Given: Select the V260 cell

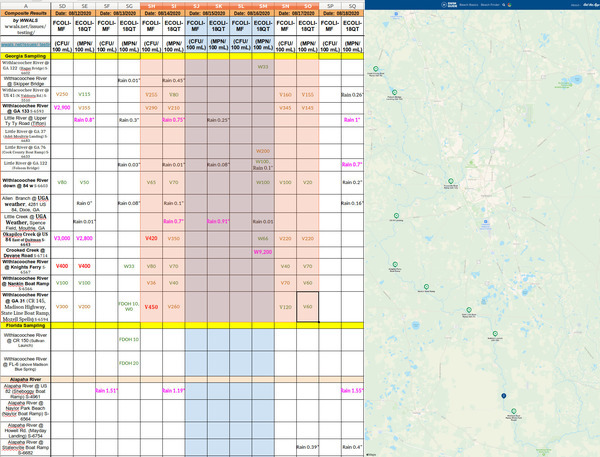Looking at the screenshot, I should pos(173,307).
